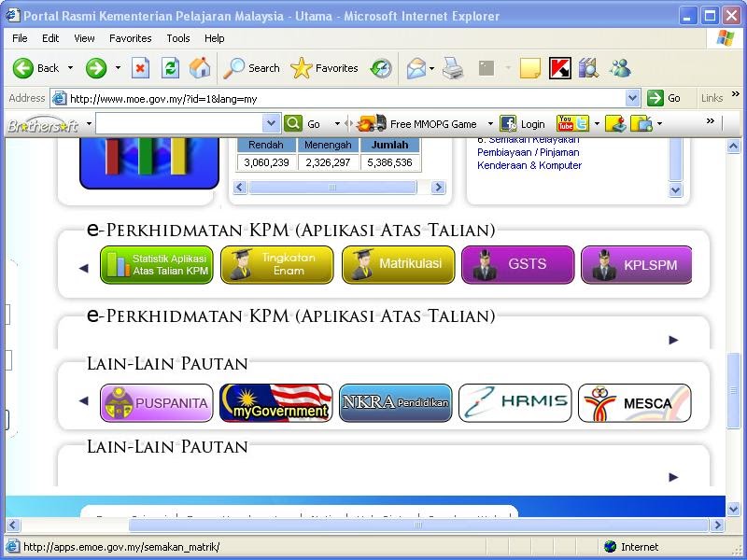Image resolution: width=747 pixels, height=560 pixels.
Task: Open Facebook Login toolbar button
Action: 522,124
